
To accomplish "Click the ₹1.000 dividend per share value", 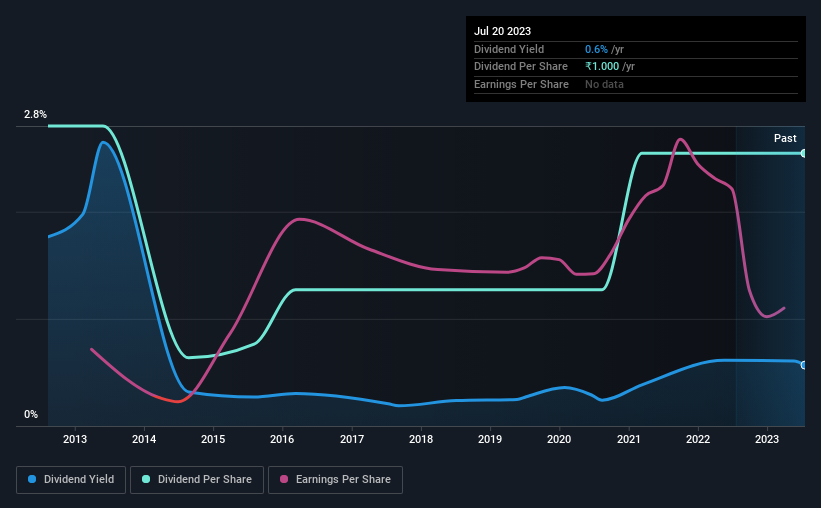I will pyautogui.click(x=602, y=67).
